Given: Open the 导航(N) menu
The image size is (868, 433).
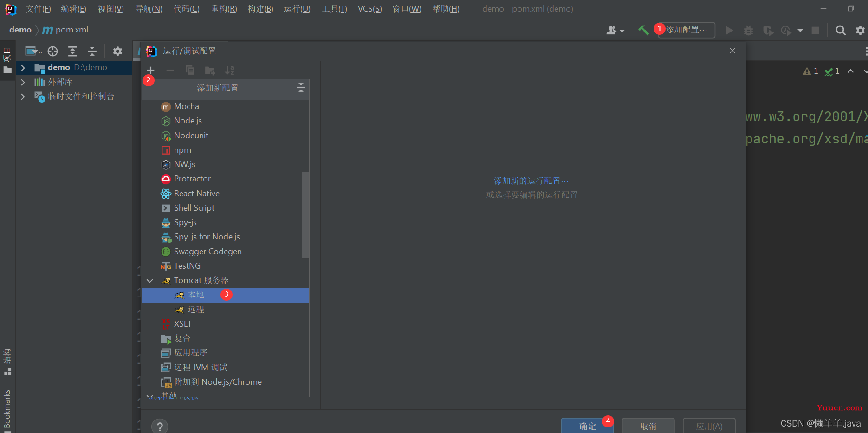Looking at the screenshot, I should coord(149,9).
